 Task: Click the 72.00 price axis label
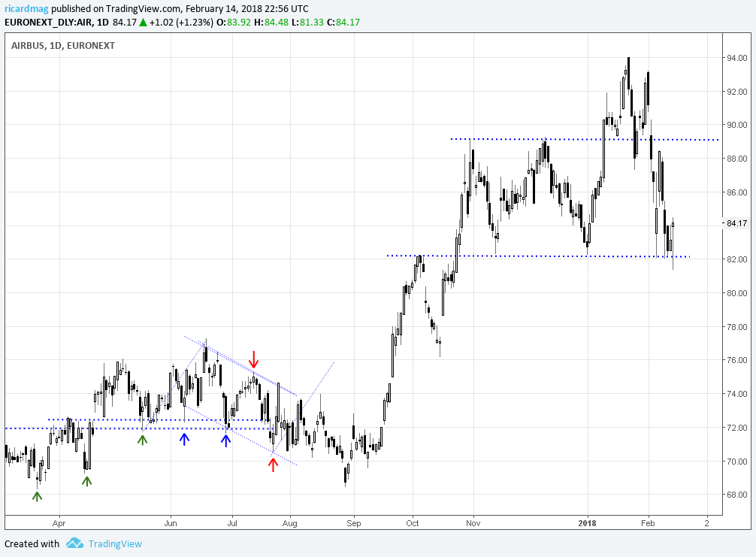click(736, 428)
